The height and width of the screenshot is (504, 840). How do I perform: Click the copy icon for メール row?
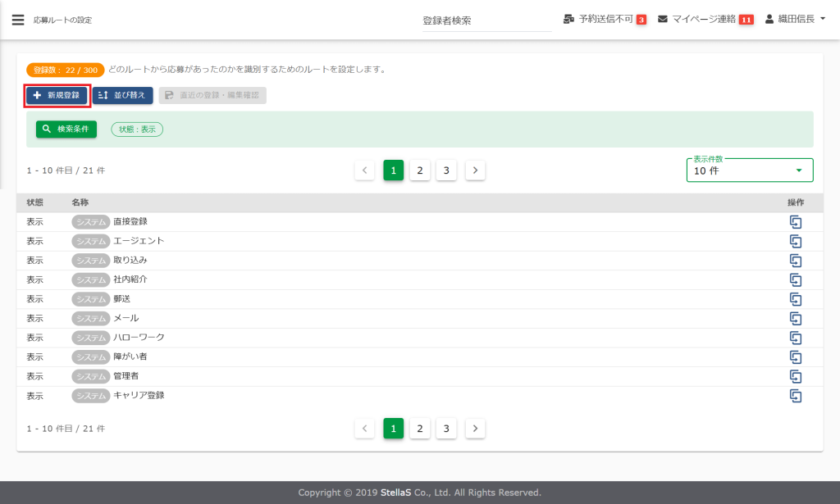click(x=795, y=318)
